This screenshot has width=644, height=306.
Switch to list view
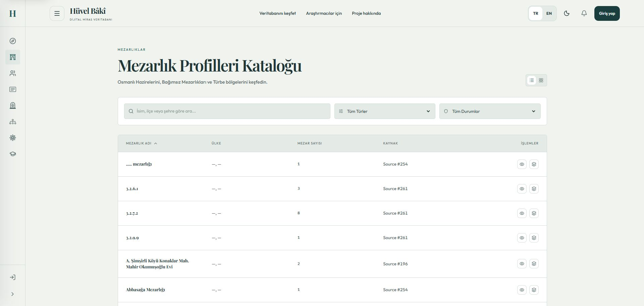pos(532,80)
